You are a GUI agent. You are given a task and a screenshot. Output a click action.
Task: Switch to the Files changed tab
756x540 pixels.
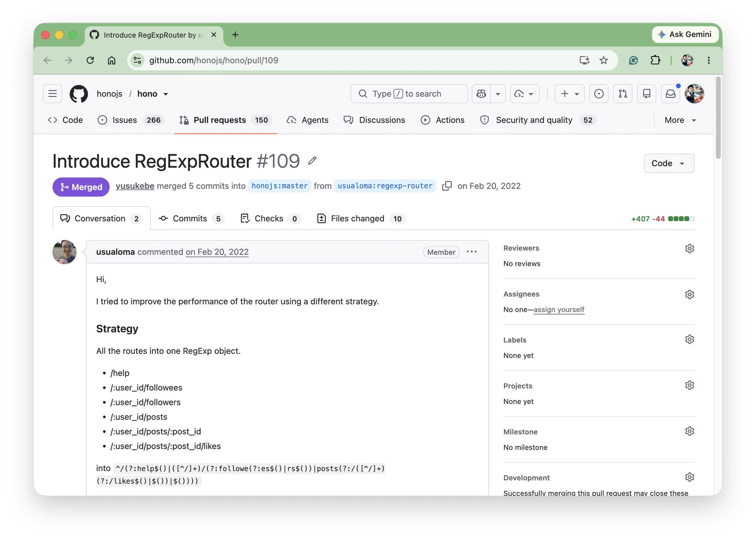coord(361,218)
